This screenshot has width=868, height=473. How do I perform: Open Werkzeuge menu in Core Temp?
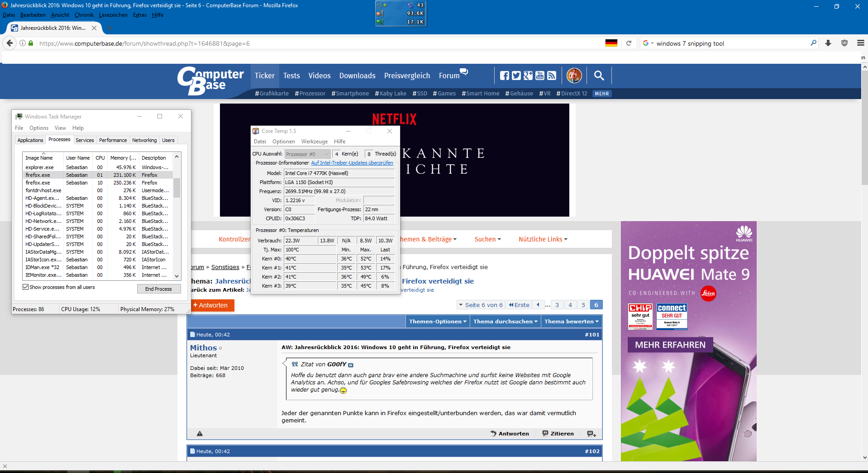click(315, 142)
